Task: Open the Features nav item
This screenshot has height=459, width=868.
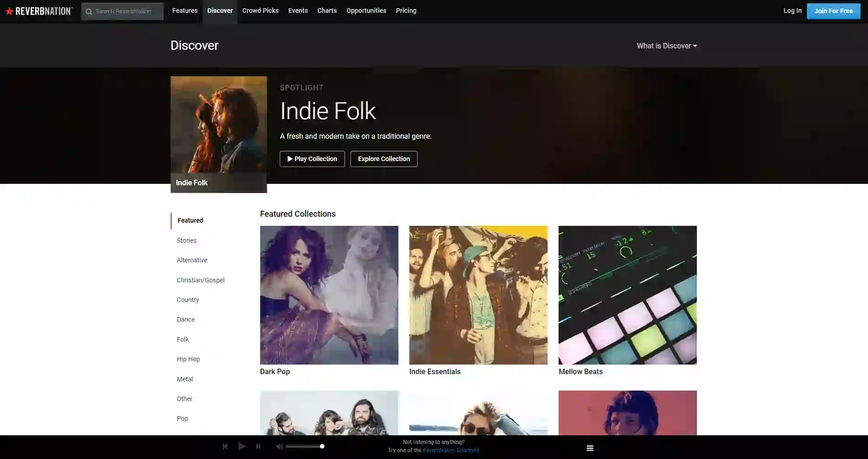Action: coord(185,10)
